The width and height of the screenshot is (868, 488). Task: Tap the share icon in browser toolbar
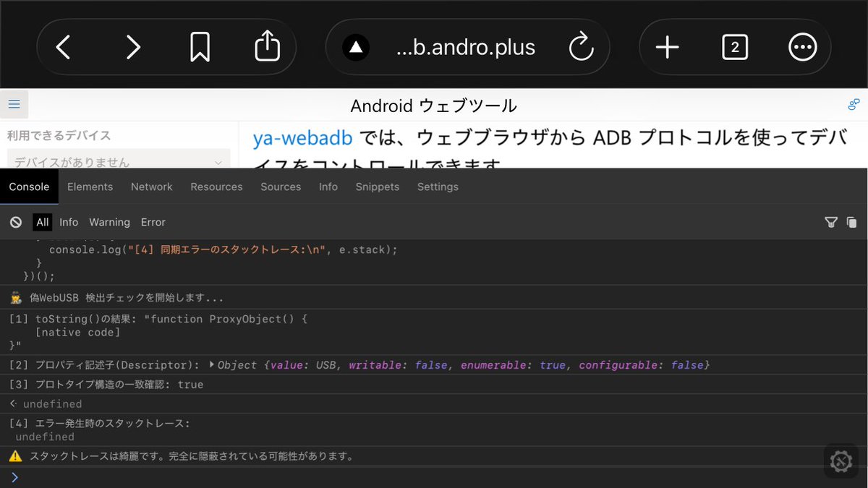click(267, 46)
